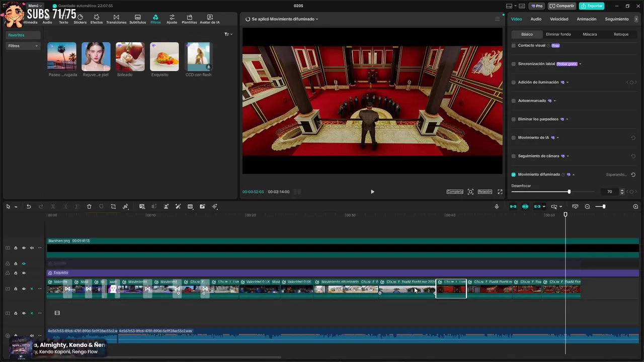Open the Eliminar fondo sub-tab
The width and height of the screenshot is (644, 362).
click(558, 34)
